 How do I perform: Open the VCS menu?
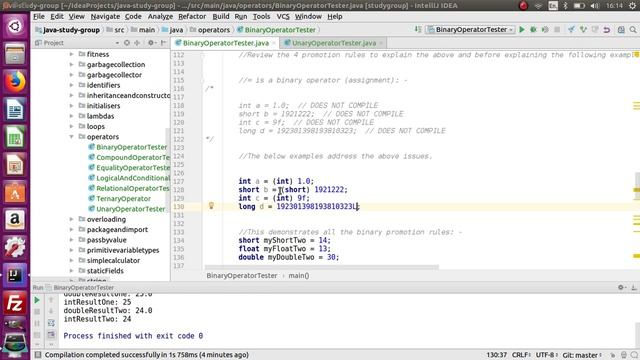[x=283, y=16]
